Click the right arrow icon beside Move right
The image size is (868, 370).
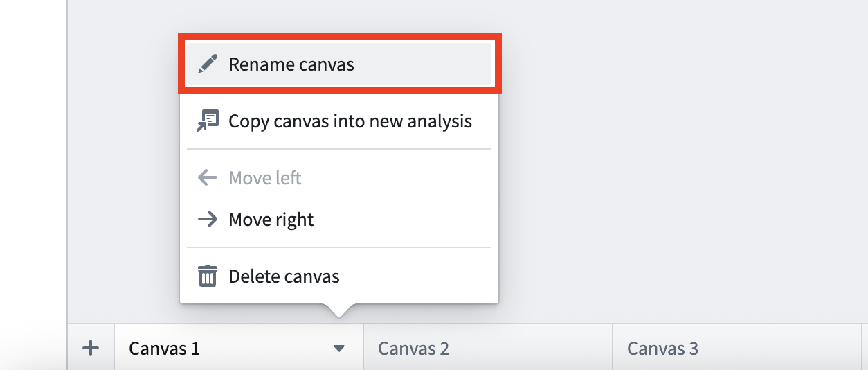207,220
